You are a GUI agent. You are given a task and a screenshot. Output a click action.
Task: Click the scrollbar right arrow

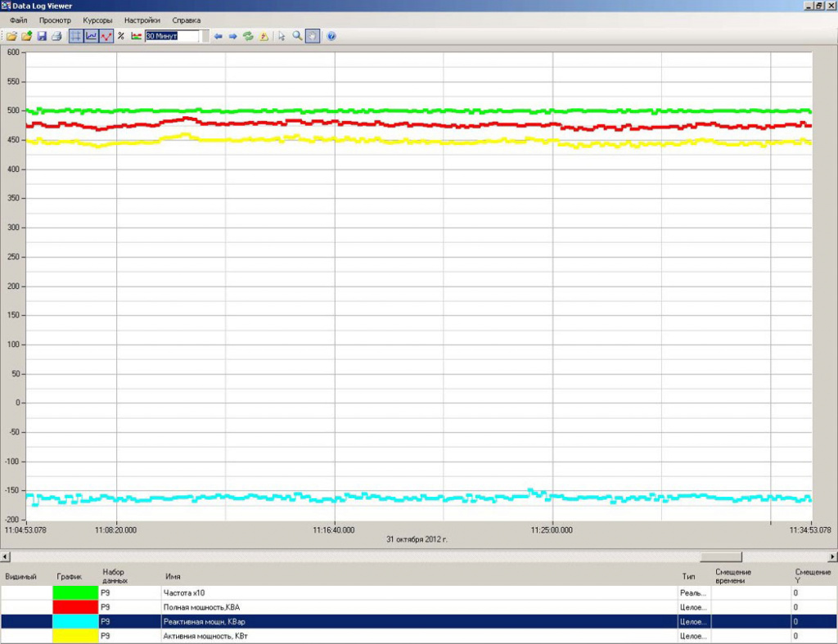[832, 557]
